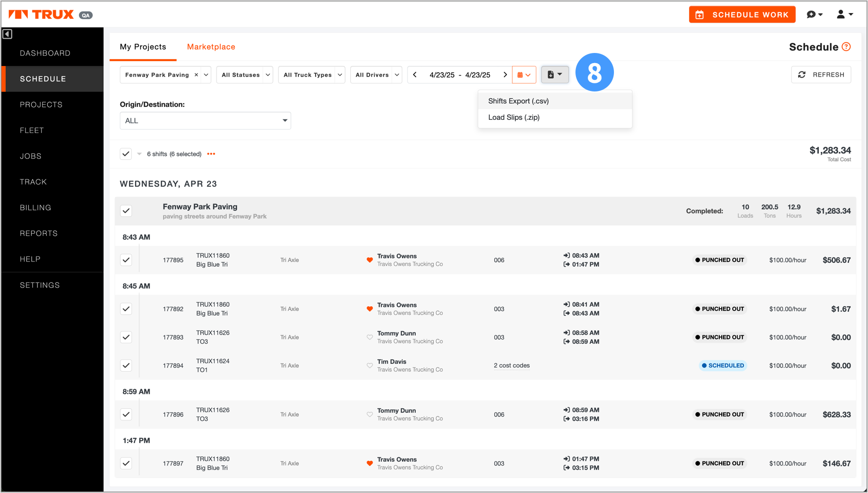Viewport: 868px width, 493px height.
Task: Switch to the Marketplace tab
Action: coord(211,47)
